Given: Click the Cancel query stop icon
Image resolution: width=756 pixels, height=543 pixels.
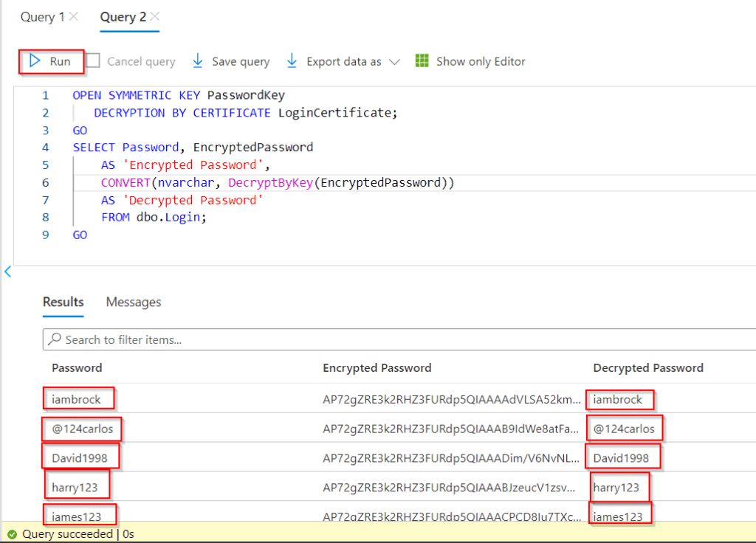Looking at the screenshot, I should pyautogui.click(x=92, y=60).
